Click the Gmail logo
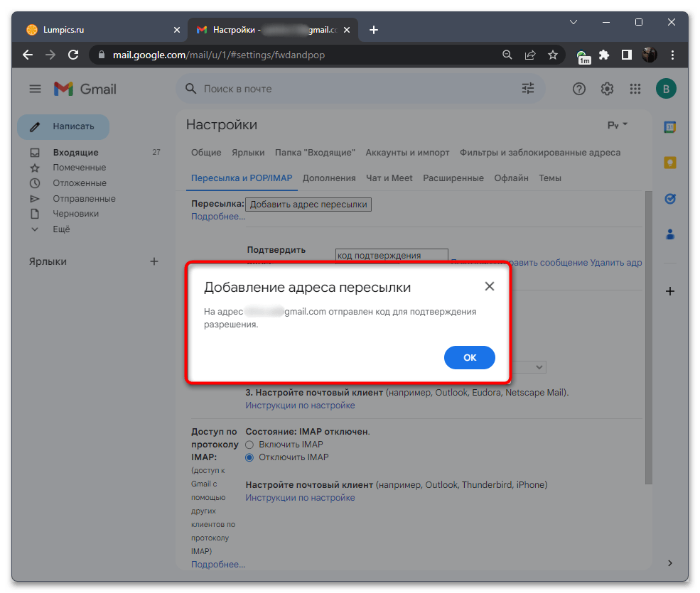 point(85,89)
